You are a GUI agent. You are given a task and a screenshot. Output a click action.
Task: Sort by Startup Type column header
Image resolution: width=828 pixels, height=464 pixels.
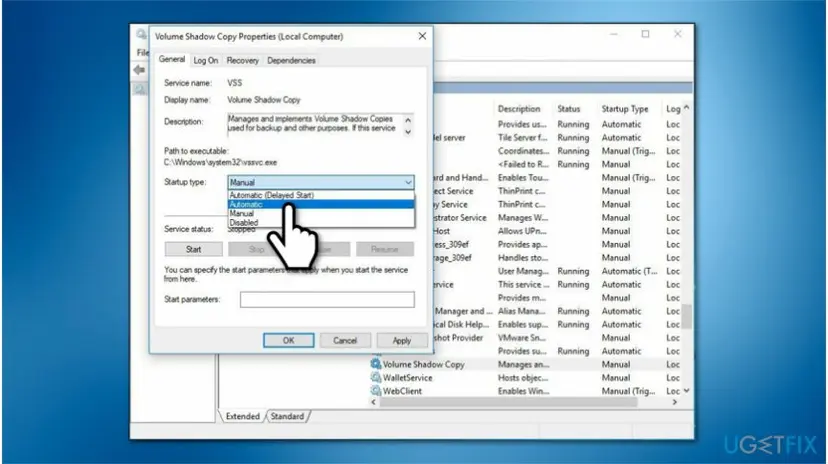(x=625, y=109)
